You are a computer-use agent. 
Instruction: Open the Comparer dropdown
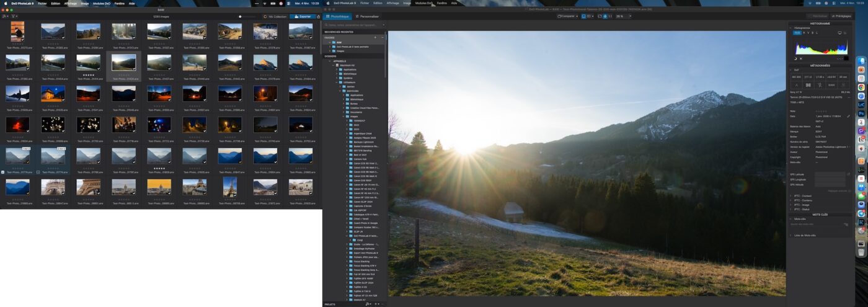point(567,16)
